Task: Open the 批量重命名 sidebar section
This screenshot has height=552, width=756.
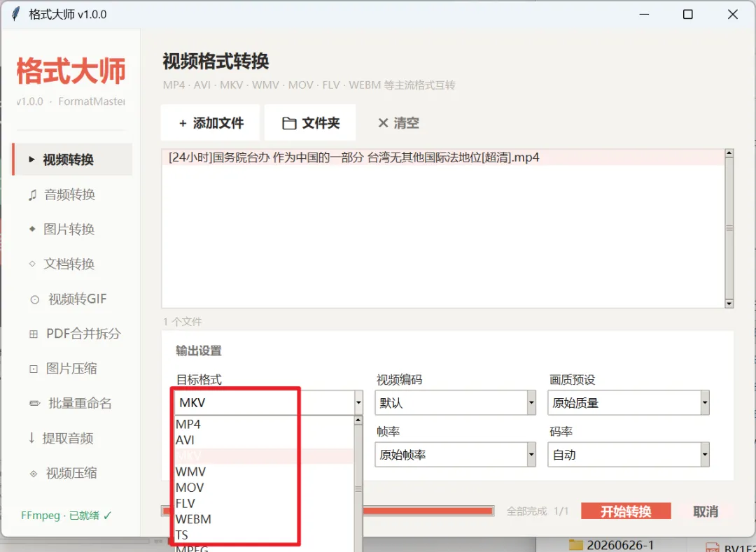Action: [72, 403]
